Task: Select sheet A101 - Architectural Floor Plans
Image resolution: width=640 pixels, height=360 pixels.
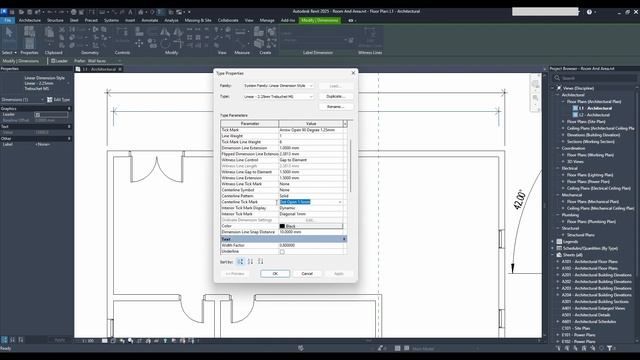Action: [589, 262]
